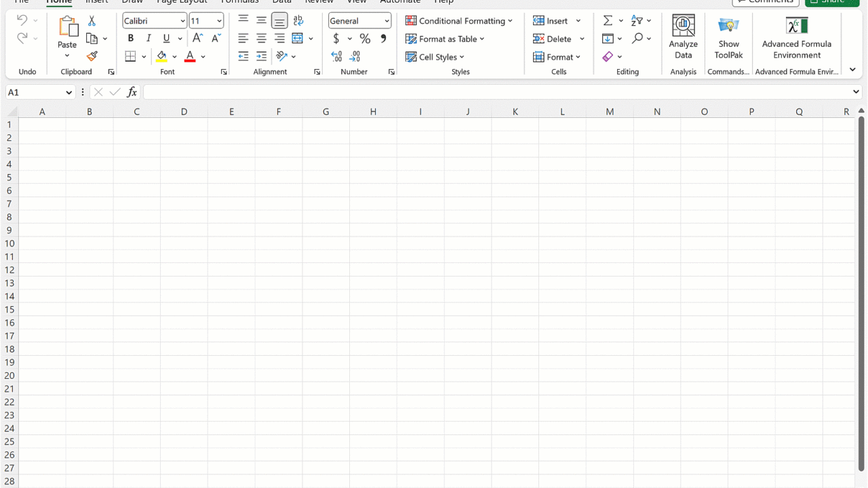Click the Cell Styles button
868x488 pixels.
pyautogui.click(x=435, y=57)
